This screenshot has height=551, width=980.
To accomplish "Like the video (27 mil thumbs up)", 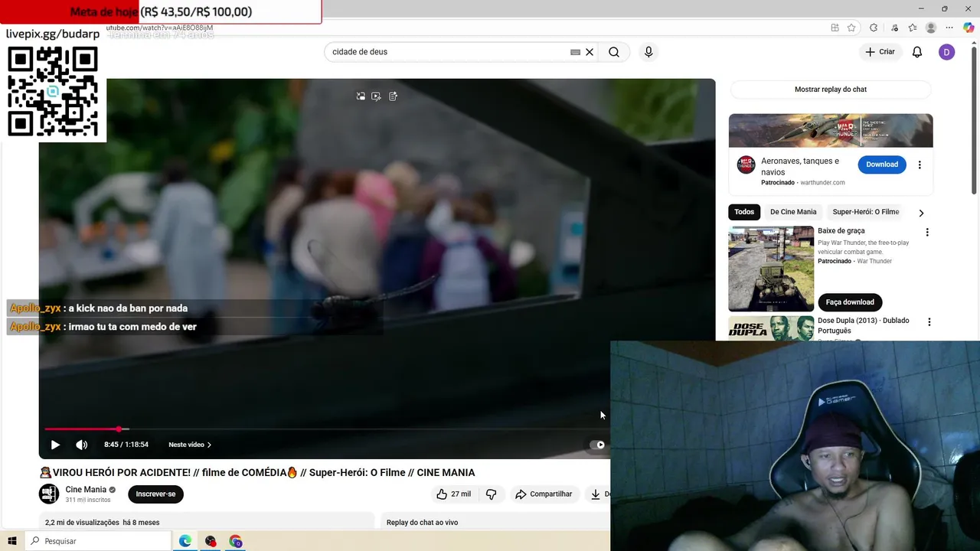I will pos(453,494).
